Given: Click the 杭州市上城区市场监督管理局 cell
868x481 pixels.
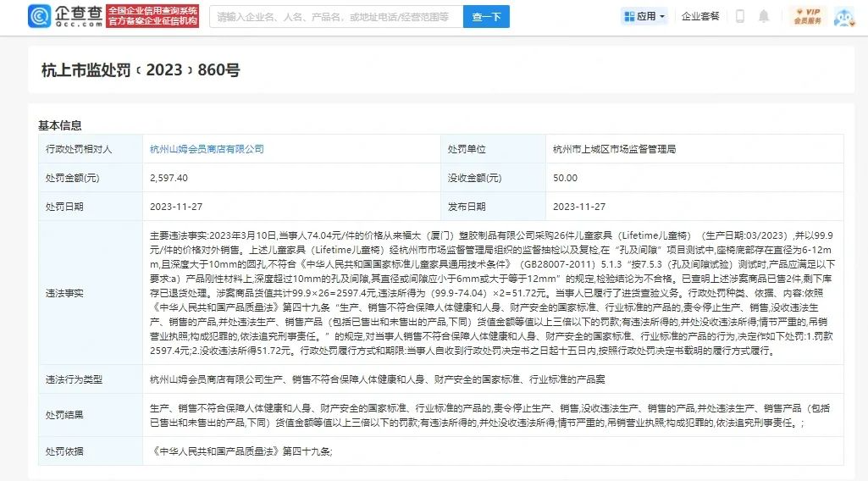Looking at the screenshot, I should [x=614, y=149].
